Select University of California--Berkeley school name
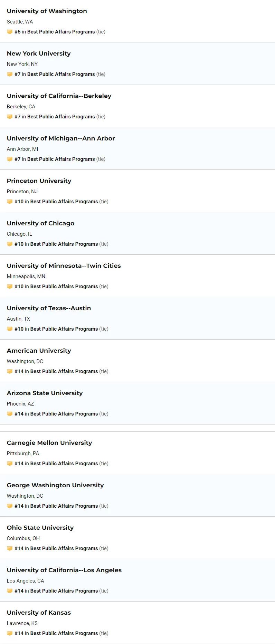 [59, 96]
